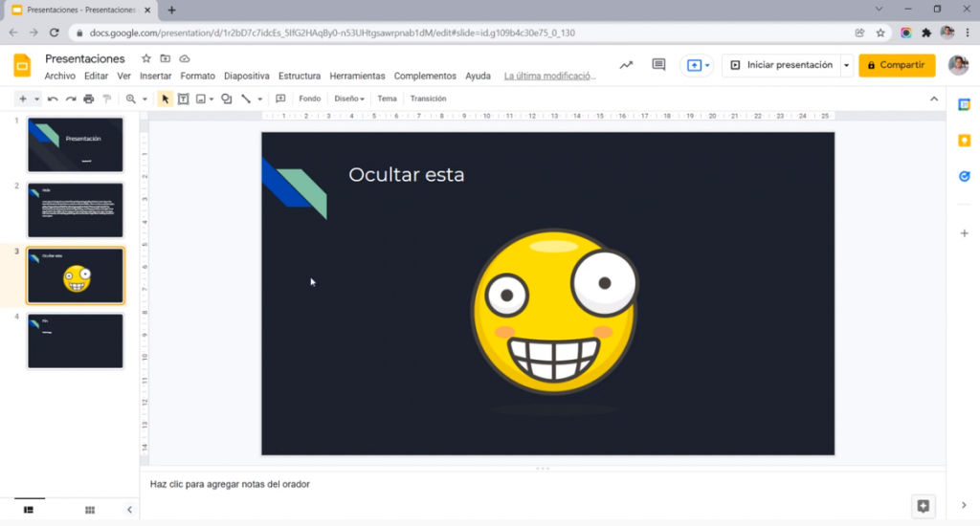Open the Insertar menu

tap(155, 76)
